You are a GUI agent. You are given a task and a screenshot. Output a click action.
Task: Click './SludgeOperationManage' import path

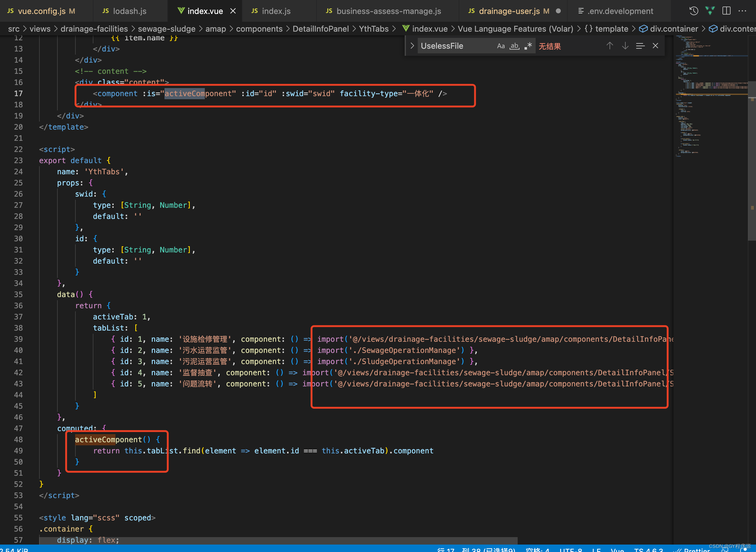[x=407, y=362]
